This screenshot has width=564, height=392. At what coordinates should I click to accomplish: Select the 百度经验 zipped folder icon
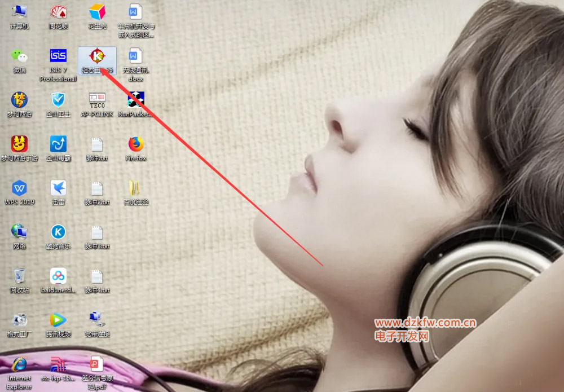[136, 188]
